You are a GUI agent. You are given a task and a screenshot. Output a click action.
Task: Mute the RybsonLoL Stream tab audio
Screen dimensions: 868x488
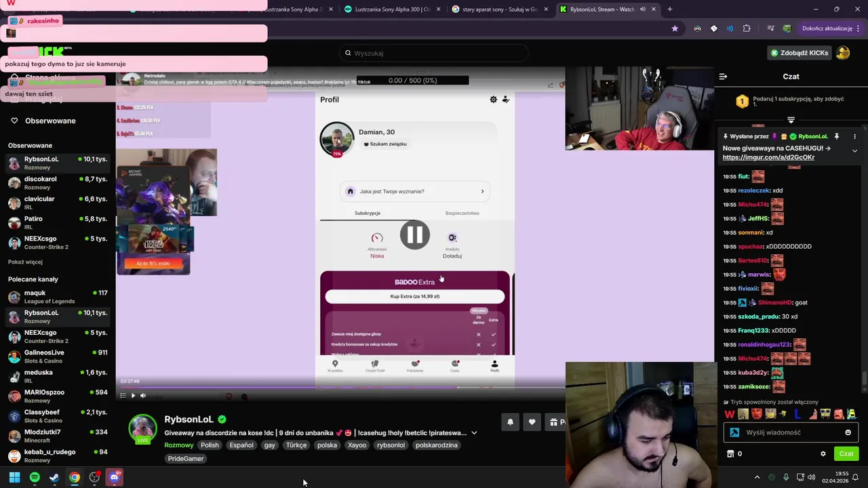[644, 9]
